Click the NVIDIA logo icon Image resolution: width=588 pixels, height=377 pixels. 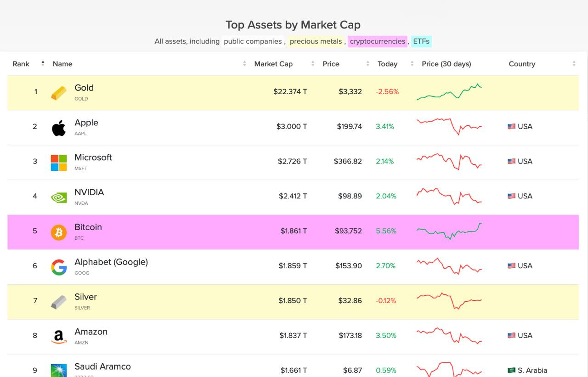(x=59, y=197)
